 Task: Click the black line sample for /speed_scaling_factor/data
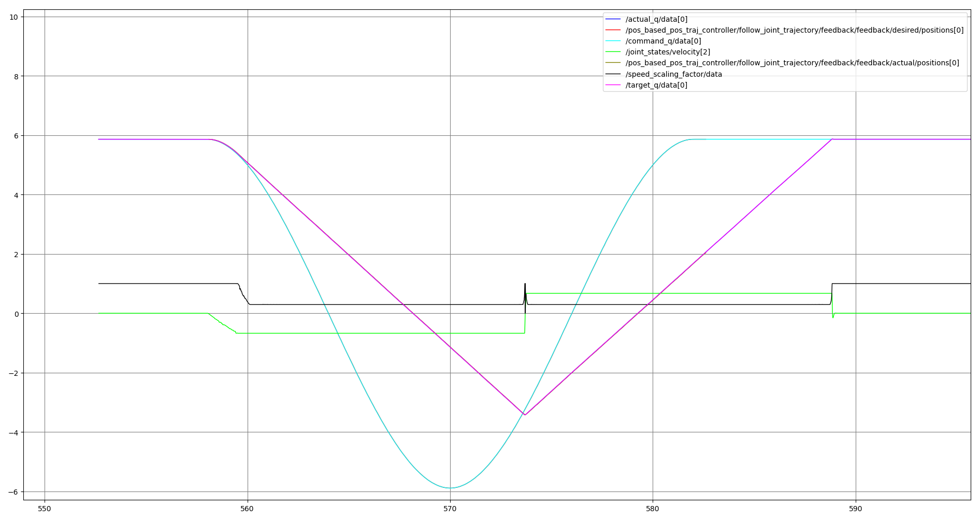[x=614, y=74]
